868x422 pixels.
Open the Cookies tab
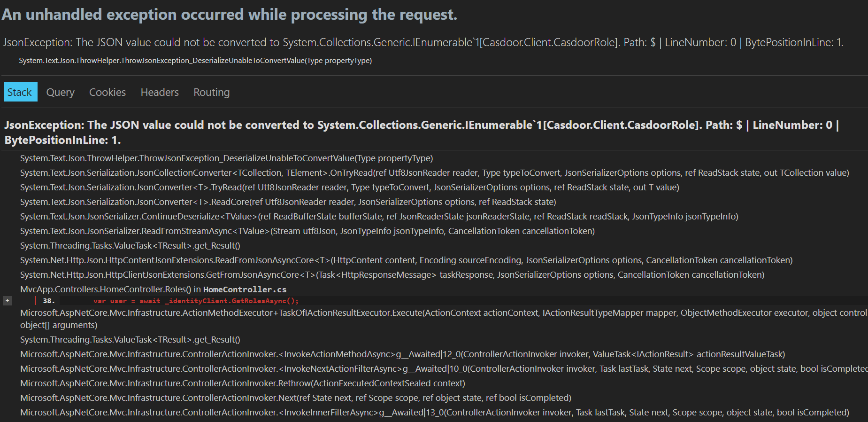tap(107, 92)
